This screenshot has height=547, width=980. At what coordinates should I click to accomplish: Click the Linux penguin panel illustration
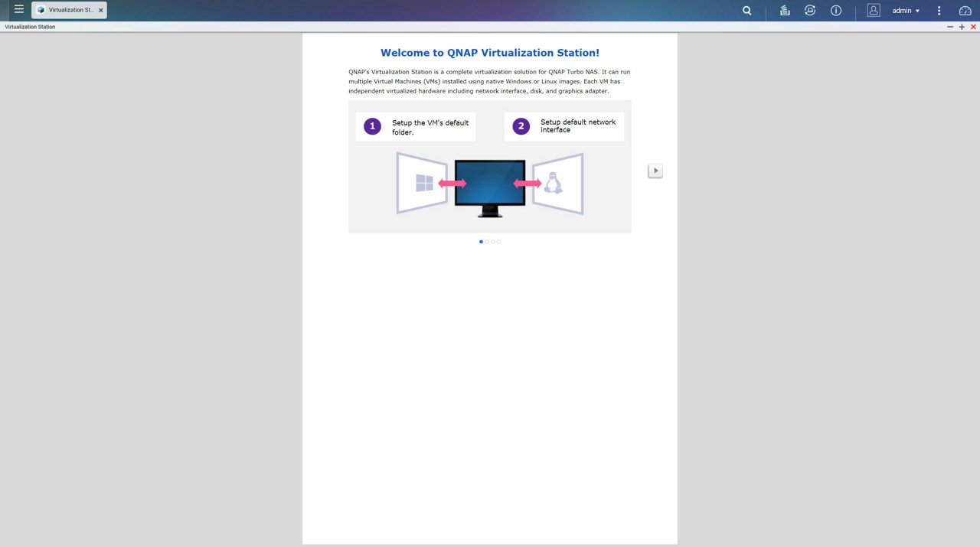coord(558,184)
